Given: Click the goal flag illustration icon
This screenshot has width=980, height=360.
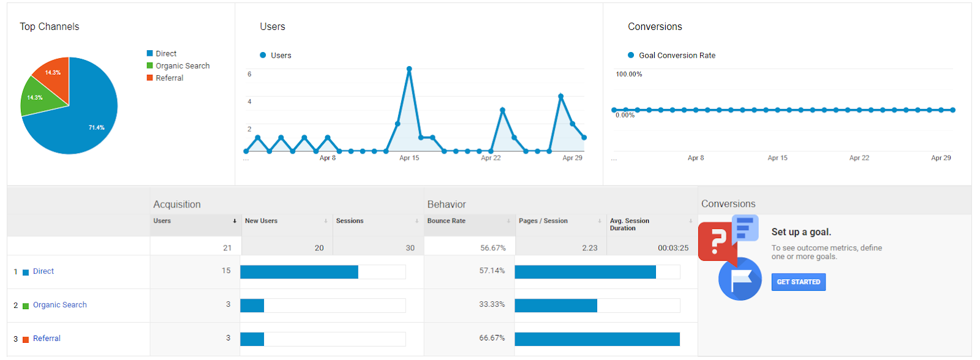Looking at the screenshot, I should click(740, 279).
